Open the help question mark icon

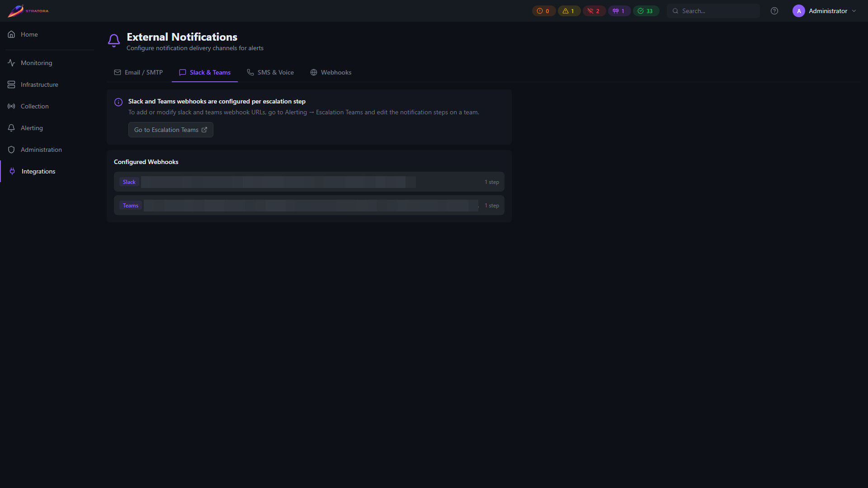click(774, 11)
